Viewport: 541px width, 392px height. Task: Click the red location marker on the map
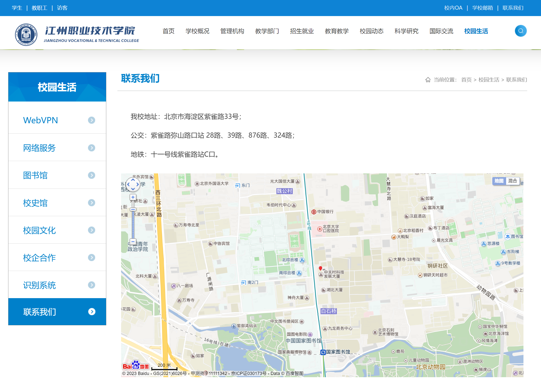coord(321,268)
